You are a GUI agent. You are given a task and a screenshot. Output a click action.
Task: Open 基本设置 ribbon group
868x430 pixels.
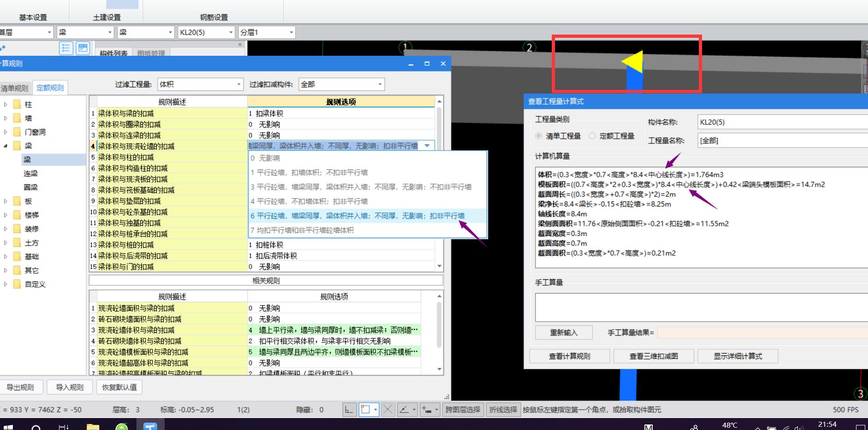pos(33,17)
